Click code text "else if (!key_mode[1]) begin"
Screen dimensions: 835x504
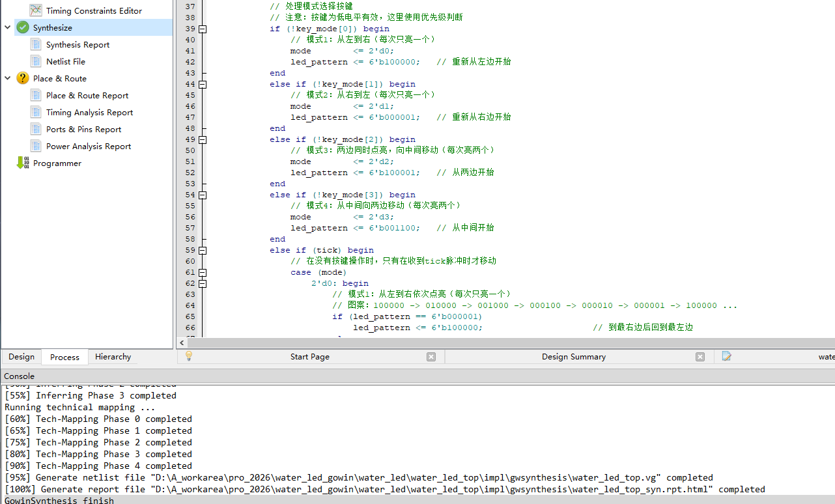coord(343,84)
